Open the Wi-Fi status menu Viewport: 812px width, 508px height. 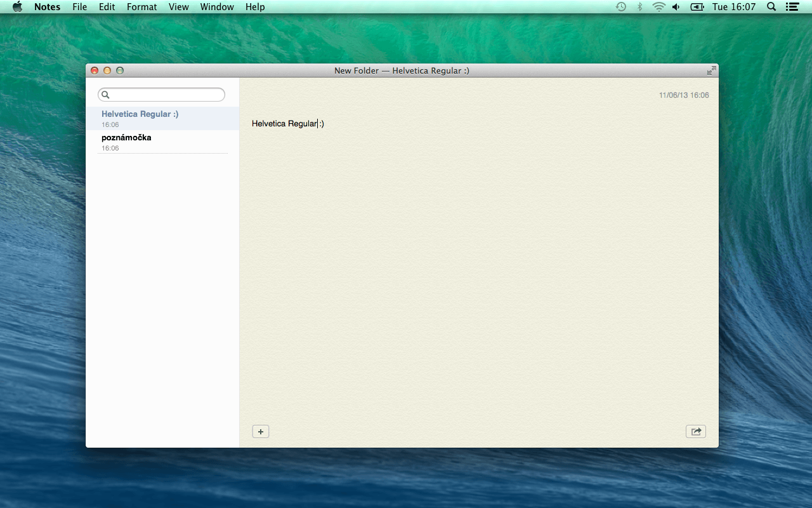click(x=659, y=7)
